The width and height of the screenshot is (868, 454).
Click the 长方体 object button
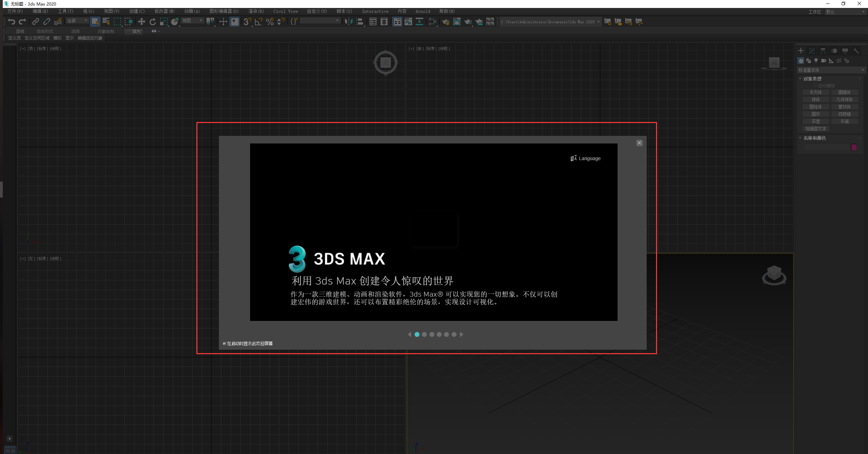pyautogui.click(x=815, y=92)
